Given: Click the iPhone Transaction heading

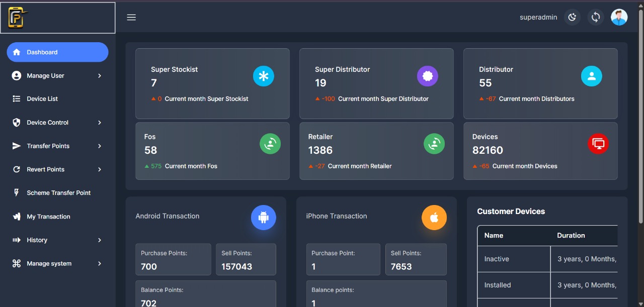Looking at the screenshot, I should [337, 216].
